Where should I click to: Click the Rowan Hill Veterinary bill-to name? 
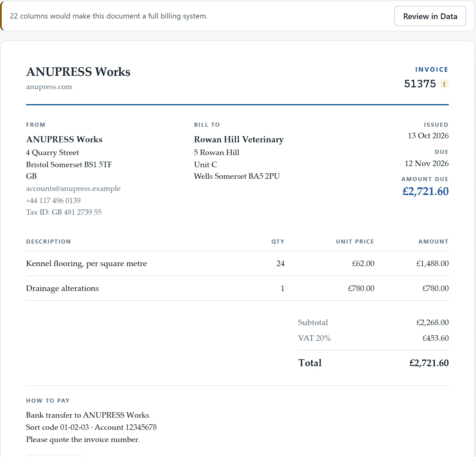tap(239, 139)
